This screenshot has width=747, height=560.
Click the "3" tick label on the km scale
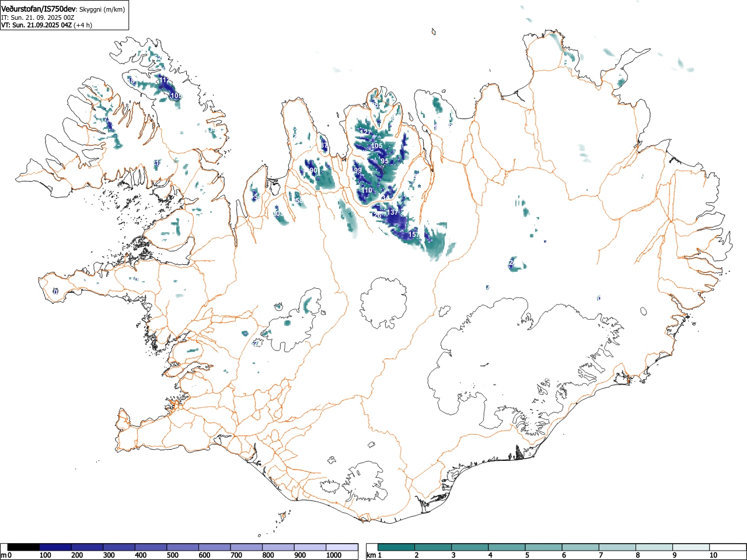453,555
